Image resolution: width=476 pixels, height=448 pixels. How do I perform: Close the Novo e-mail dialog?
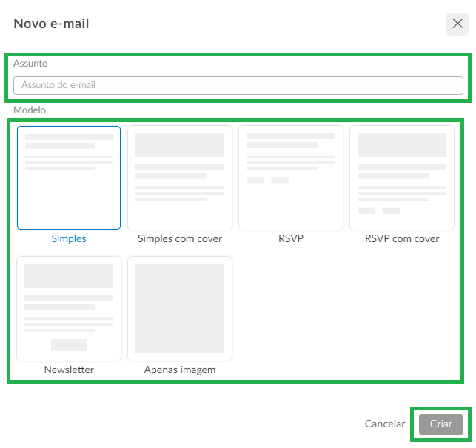point(457,24)
